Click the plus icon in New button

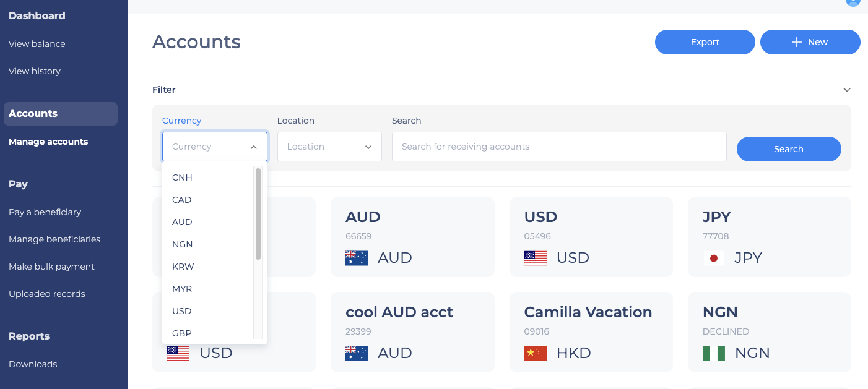click(797, 42)
